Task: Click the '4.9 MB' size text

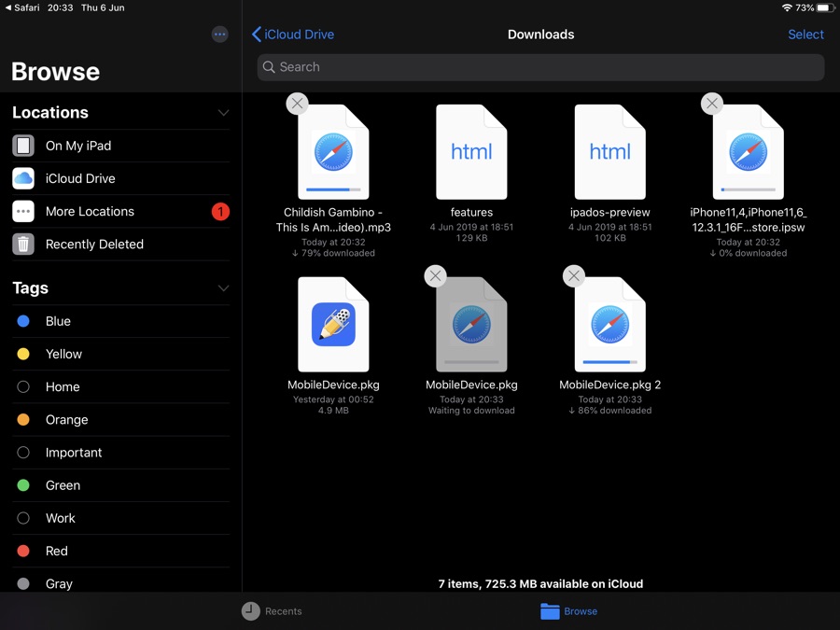Action: pyautogui.click(x=333, y=411)
